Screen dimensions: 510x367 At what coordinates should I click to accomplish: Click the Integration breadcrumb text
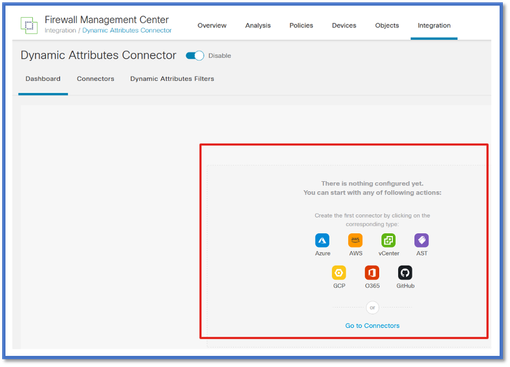(x=60, y=30)
